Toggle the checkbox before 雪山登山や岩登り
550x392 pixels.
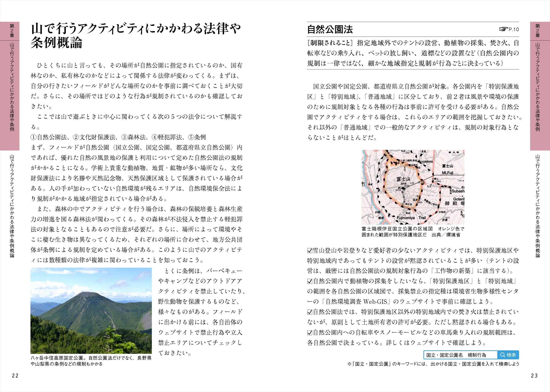[310, 250]
